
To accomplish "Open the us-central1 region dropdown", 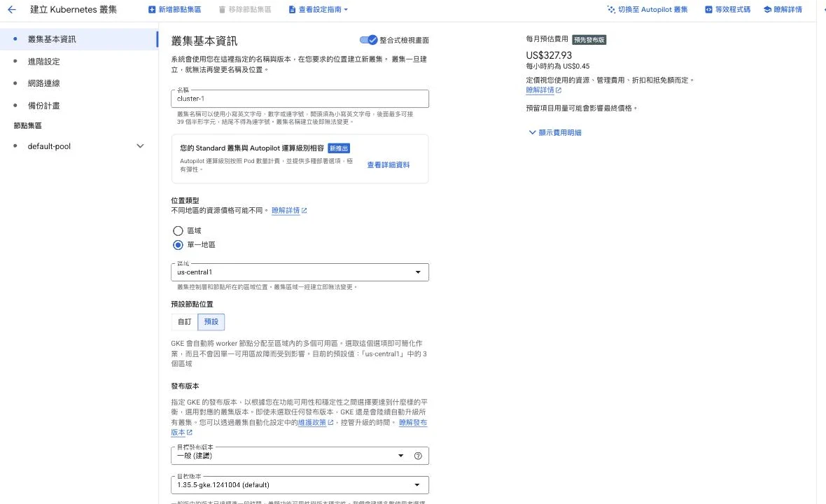I will pyautogui.click(x=300, y=272).
